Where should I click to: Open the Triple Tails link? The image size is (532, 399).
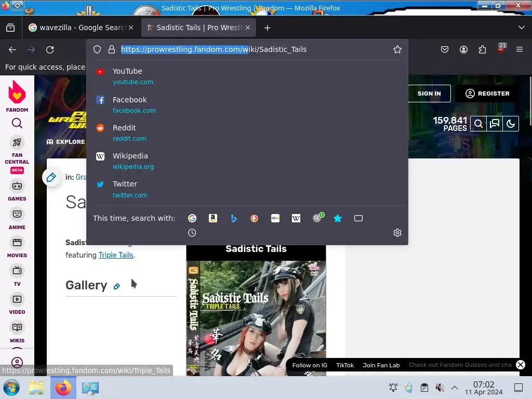[x=116, y=255]
